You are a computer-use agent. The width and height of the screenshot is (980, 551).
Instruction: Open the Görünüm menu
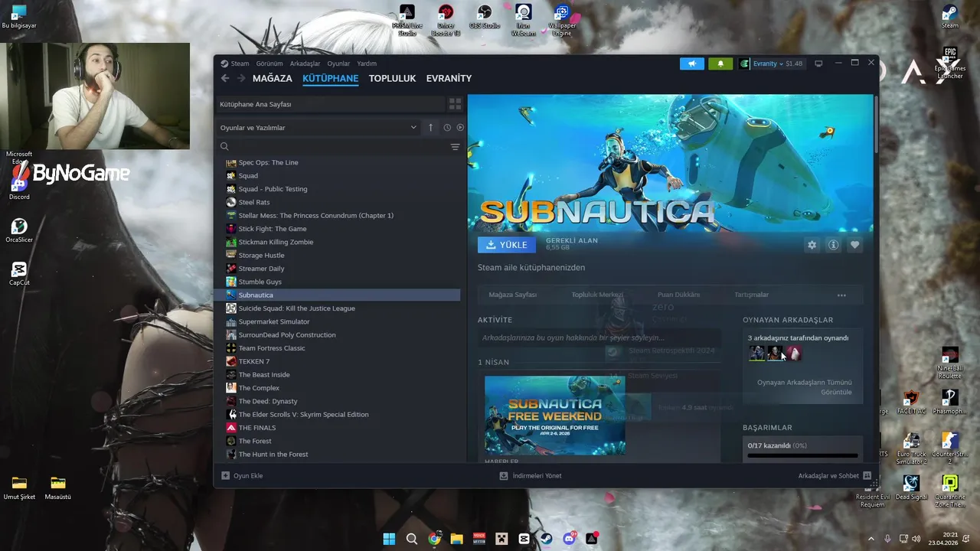269,64
